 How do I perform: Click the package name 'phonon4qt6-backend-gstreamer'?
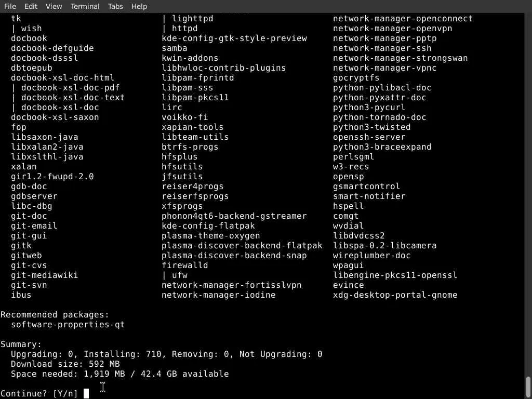coord(234,216)
